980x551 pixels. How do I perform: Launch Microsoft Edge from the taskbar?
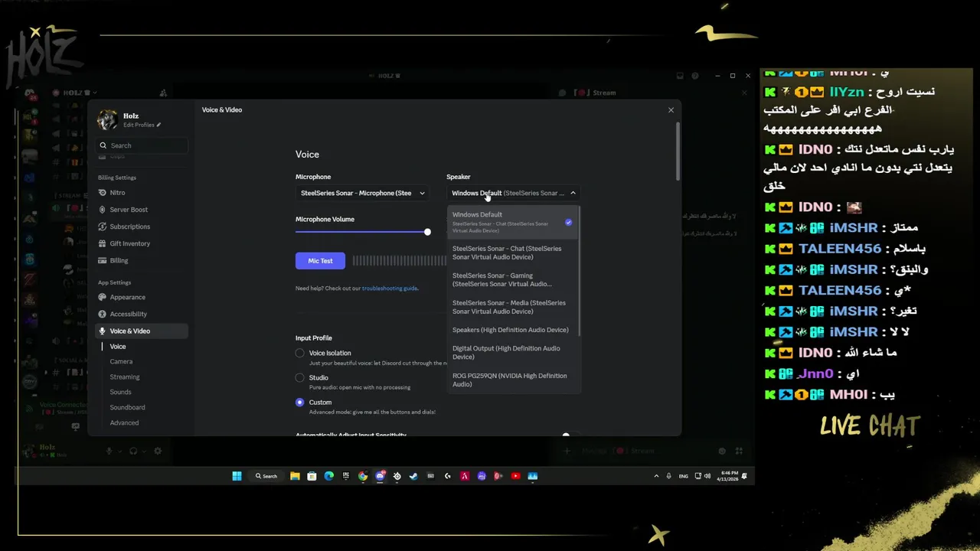point(328,476)
